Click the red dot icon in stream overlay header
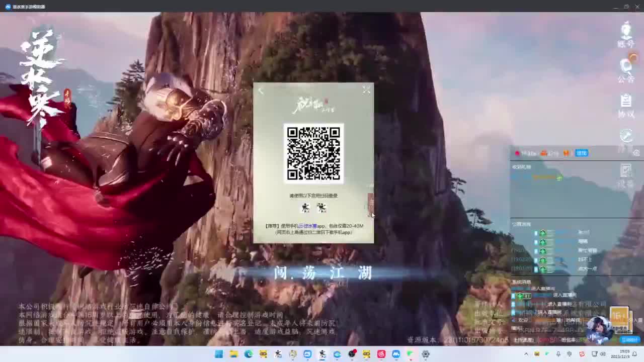Viewport: 644px width, 362px height. tap(517, 153)
